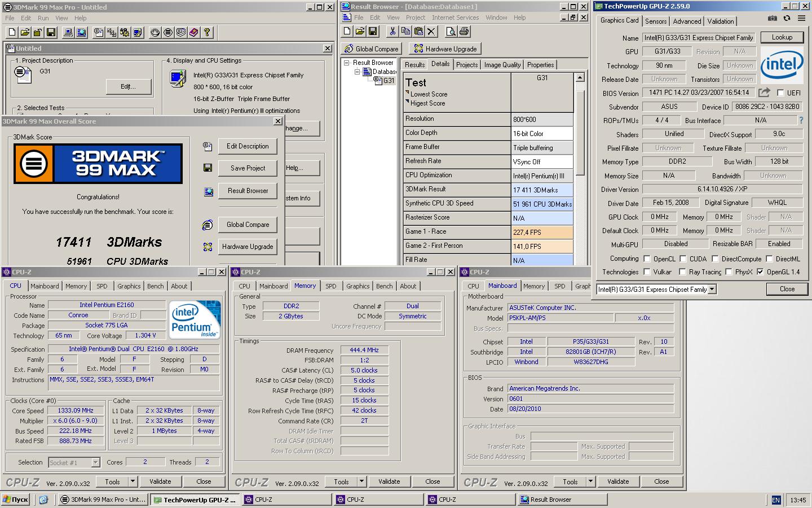Switch to the Advanced tab in GPU-Z
Screen dimensions: 812x508
tap(687, 21)
